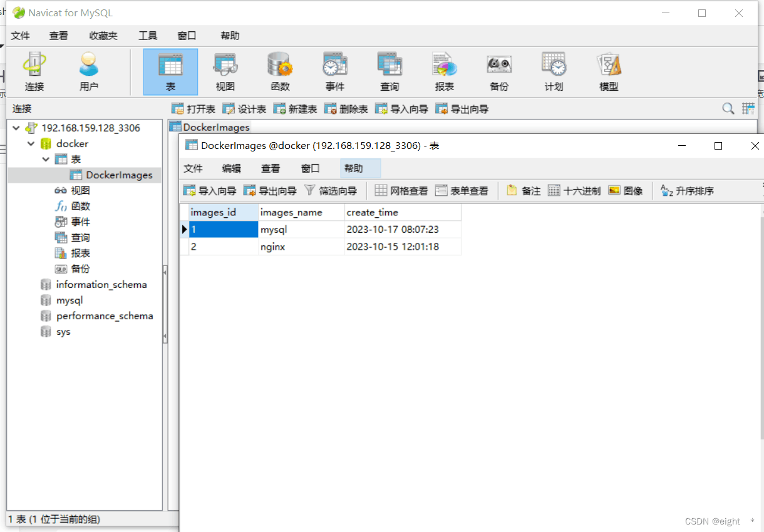Screen dimensions: 764x532
Task: Click 删除表 delete table button
Action: 346,109
